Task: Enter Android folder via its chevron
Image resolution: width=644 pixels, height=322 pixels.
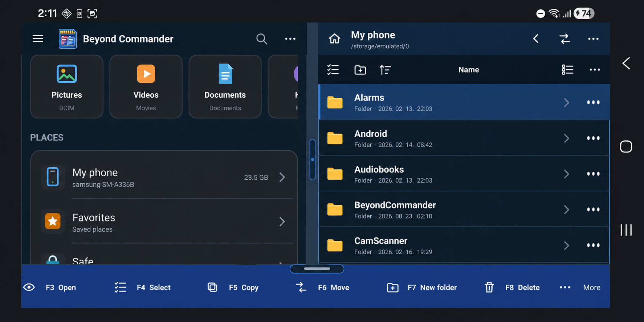Action: click(x=566, y=138)
